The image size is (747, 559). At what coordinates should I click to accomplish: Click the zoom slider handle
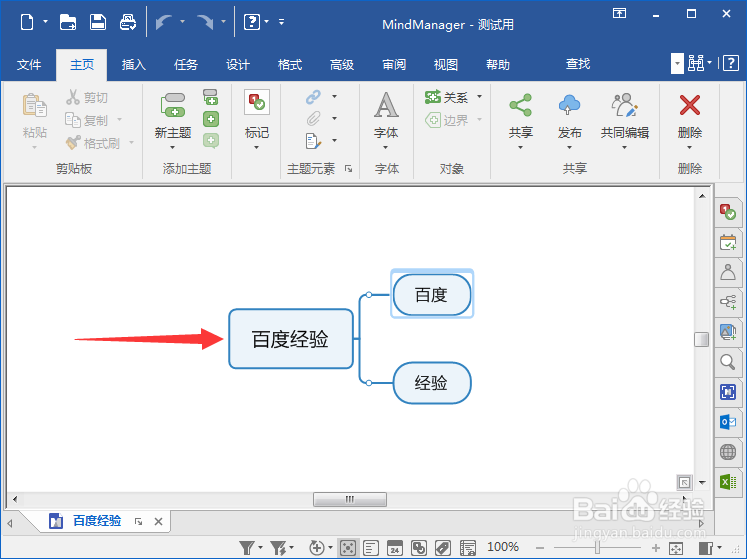(x=597, y=548)
